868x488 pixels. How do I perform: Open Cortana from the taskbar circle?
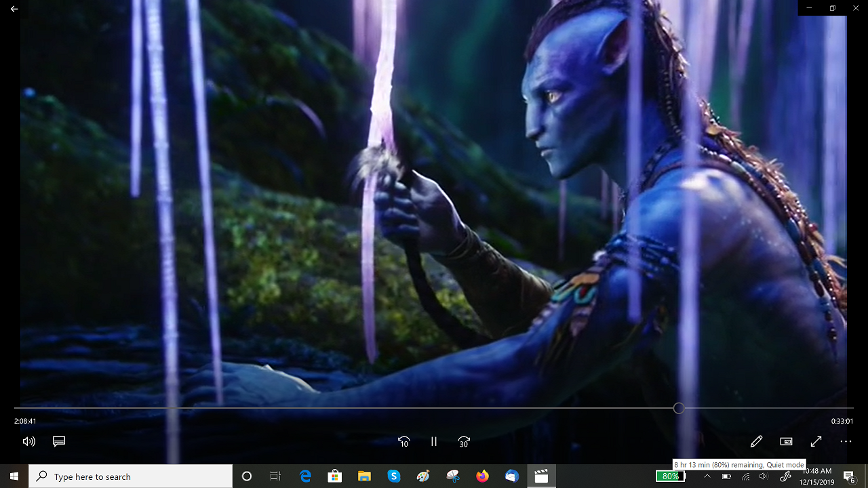247,476
